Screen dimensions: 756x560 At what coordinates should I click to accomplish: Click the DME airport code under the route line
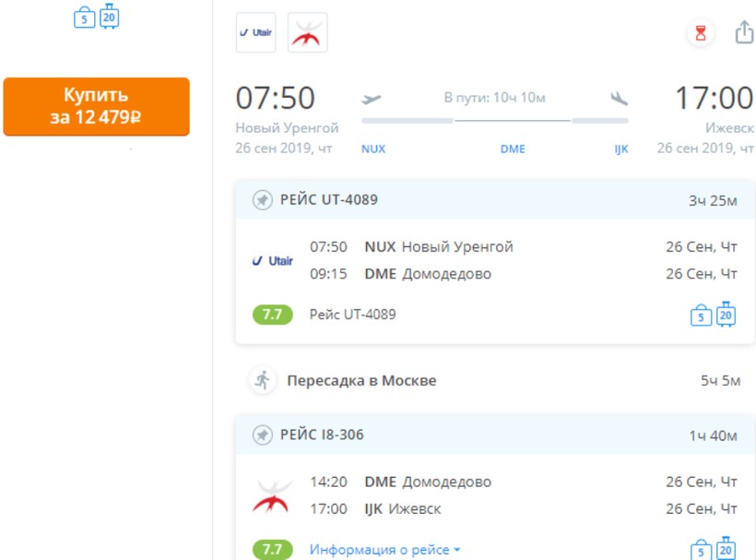pyautogui.click(x=513, y=149)
